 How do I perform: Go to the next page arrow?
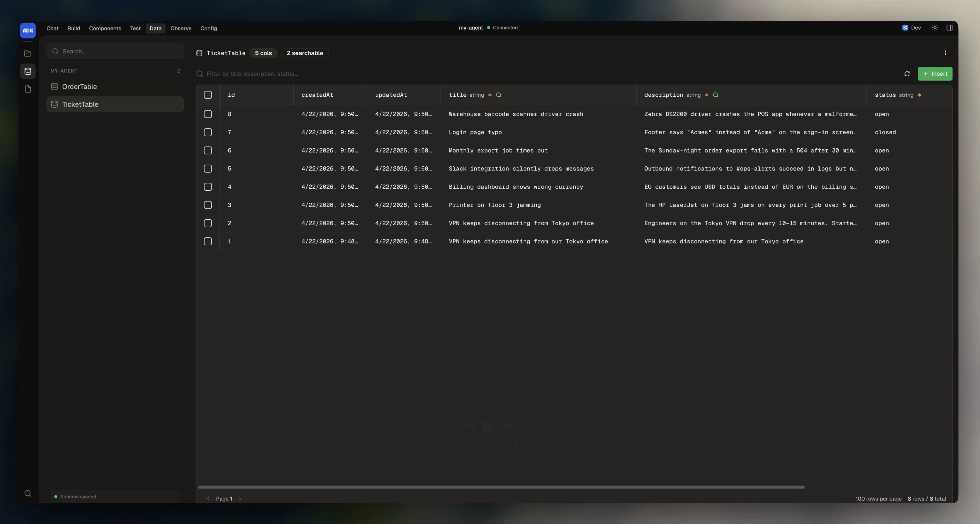(x=240, y=499)
